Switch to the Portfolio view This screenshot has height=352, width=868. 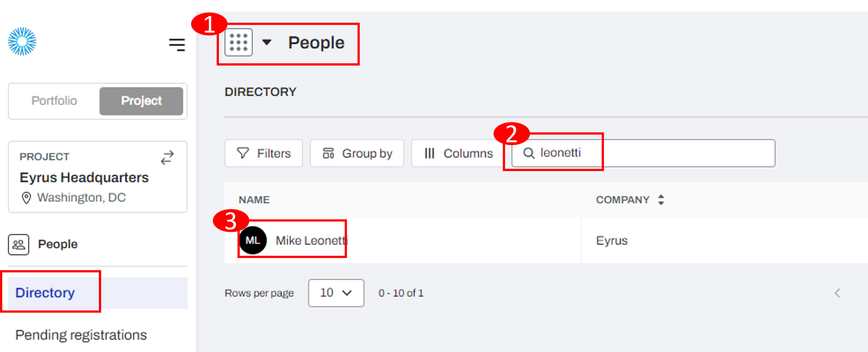pos(54,101)
